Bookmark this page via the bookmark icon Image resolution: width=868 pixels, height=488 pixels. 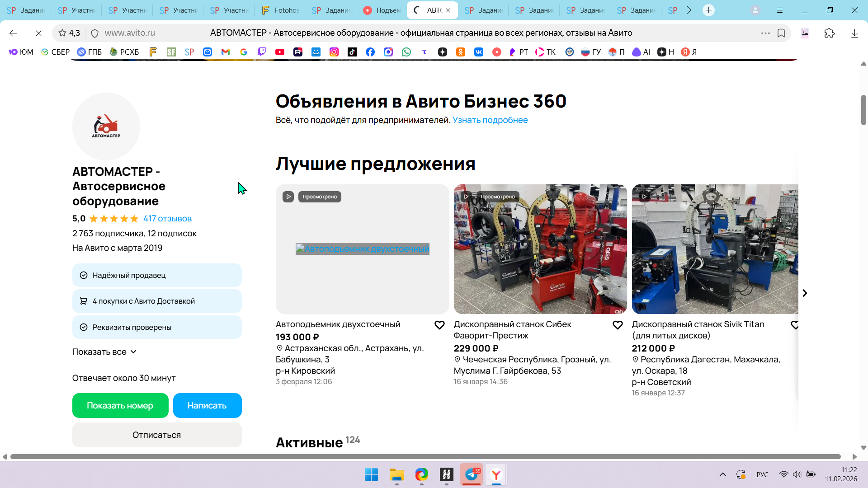coord(781,33)
